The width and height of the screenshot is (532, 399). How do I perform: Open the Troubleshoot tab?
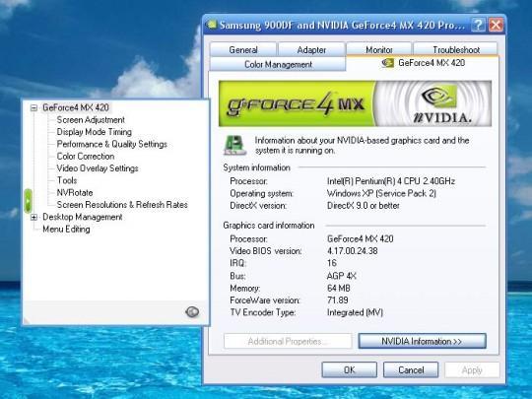pos(456,49)
